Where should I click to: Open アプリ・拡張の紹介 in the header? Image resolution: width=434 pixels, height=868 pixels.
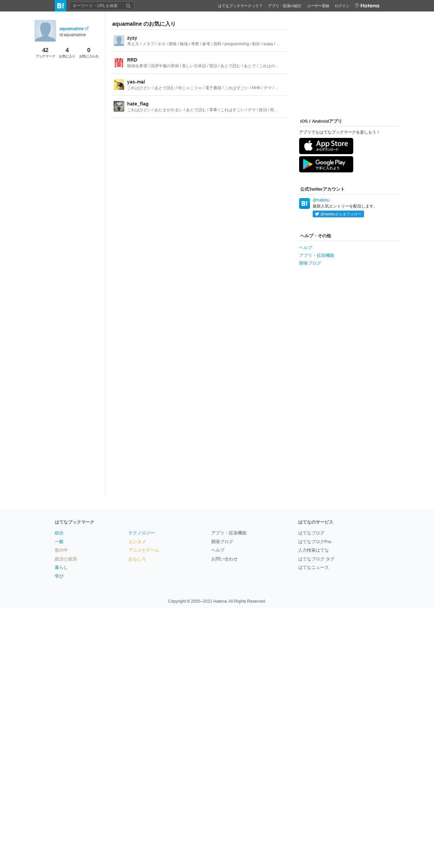tap(285, 6)
